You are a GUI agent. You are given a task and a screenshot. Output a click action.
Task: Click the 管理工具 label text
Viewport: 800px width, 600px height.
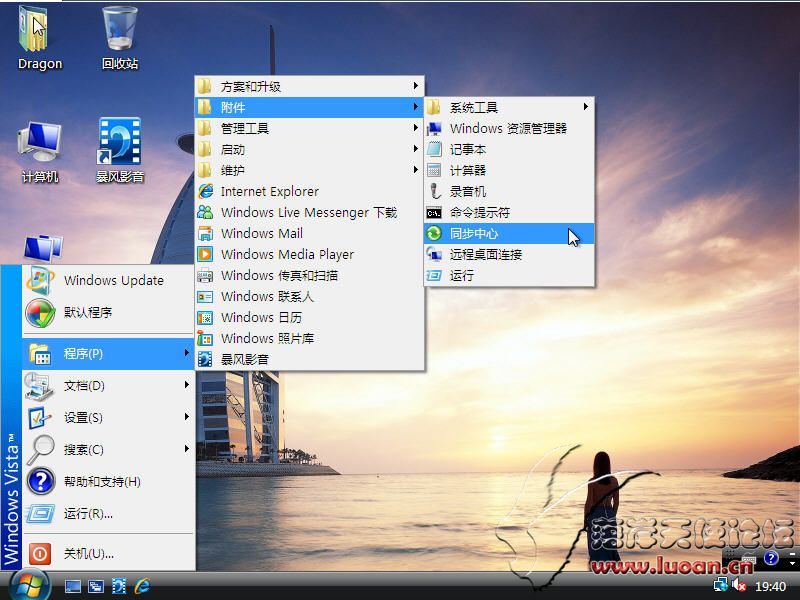245,129
